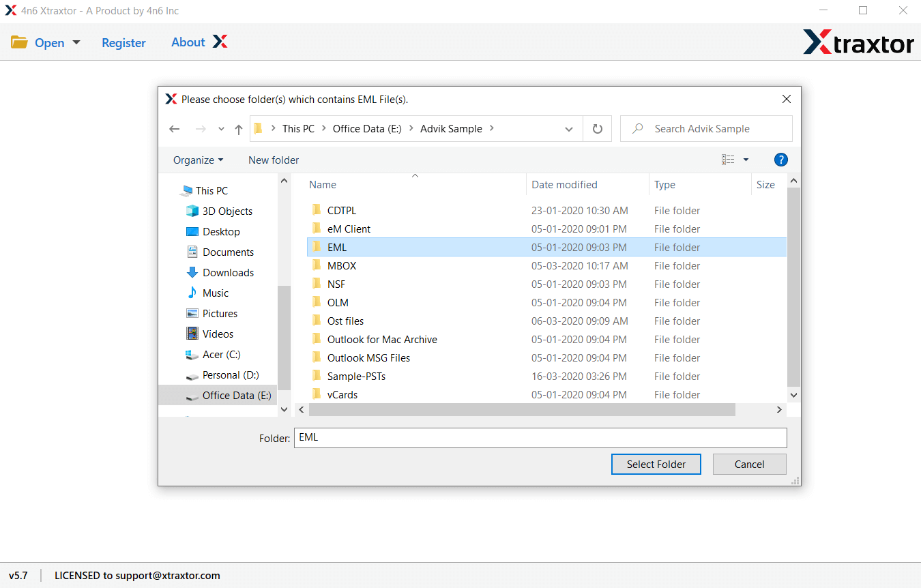Click the New folder button
This screenshot has width=921, height=588.
[274, 160]
